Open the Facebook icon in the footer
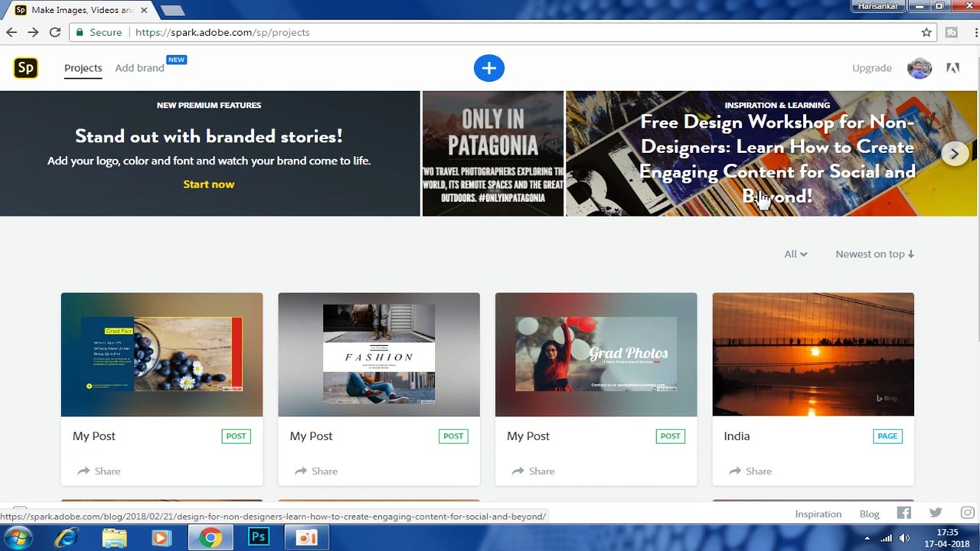This screenshot has width=980, height=551. click(904, 514)
